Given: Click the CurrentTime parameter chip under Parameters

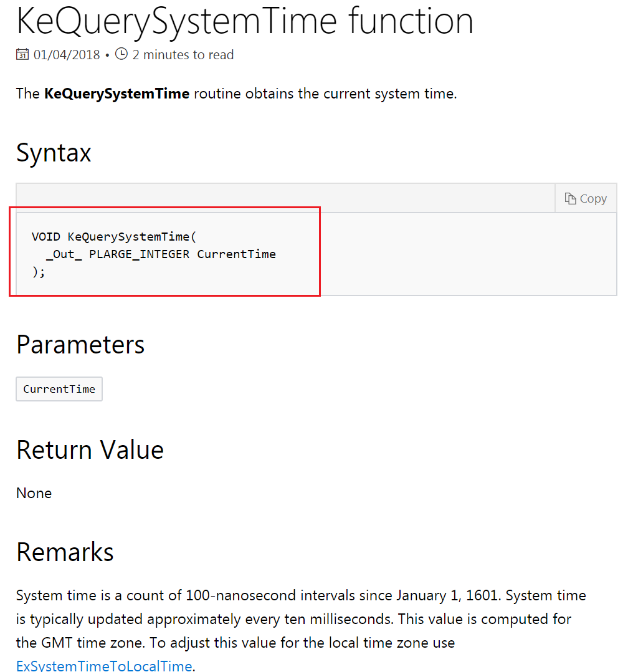Looking at the screenshot, I should pos(59,389).
